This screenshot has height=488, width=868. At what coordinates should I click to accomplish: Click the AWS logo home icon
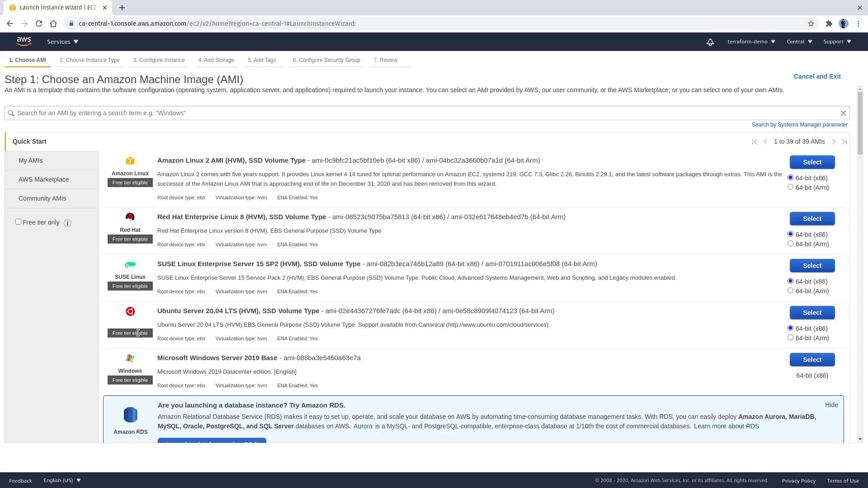pos(24,41)
